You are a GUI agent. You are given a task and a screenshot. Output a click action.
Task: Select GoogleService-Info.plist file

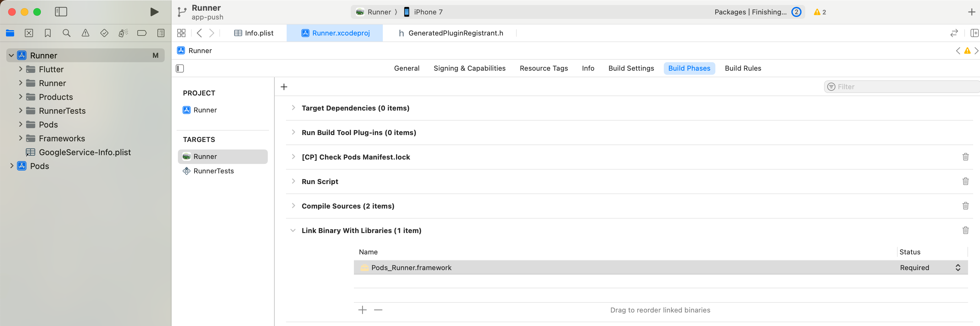(x=78, y=152)
